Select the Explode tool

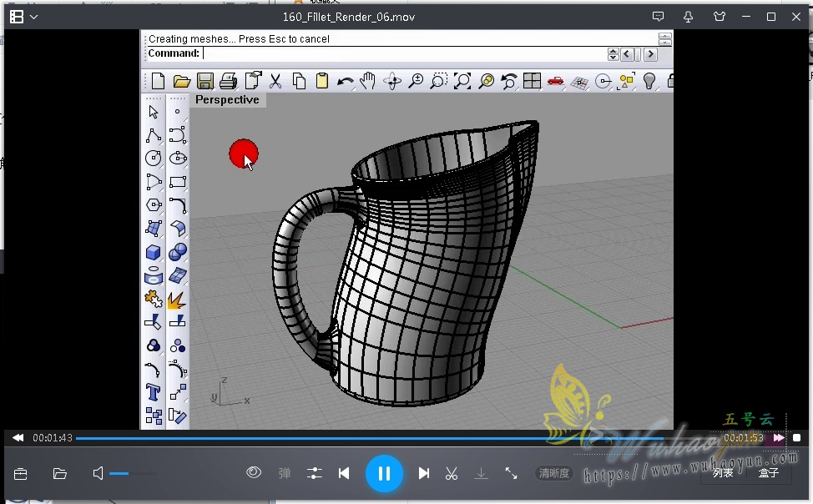(177, 300)
